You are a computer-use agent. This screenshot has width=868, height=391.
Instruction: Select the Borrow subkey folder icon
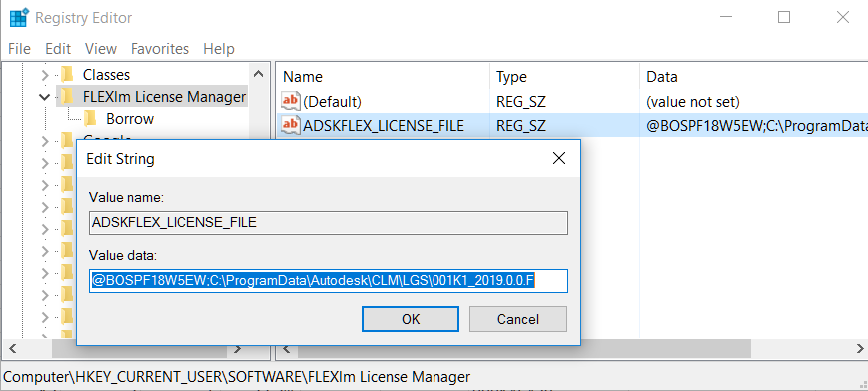point(90,119)
